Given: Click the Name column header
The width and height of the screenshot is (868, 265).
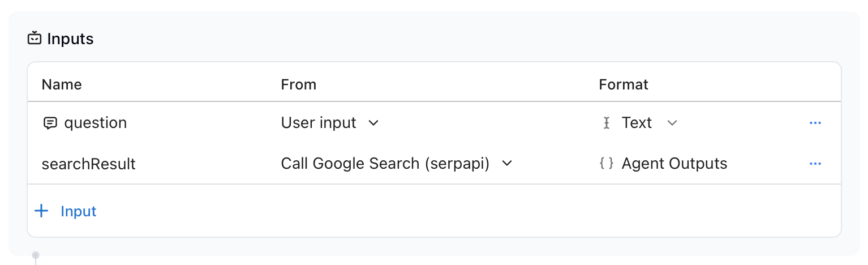Looking at the screenshot, I should click(62, 84).
